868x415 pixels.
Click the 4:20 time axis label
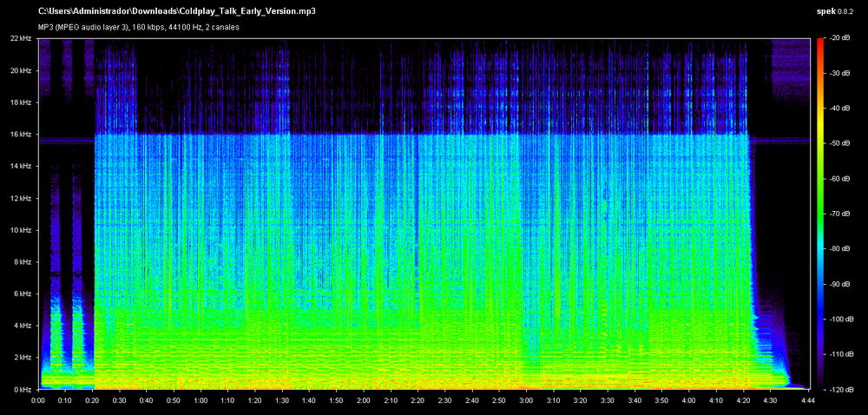[744, 399]
